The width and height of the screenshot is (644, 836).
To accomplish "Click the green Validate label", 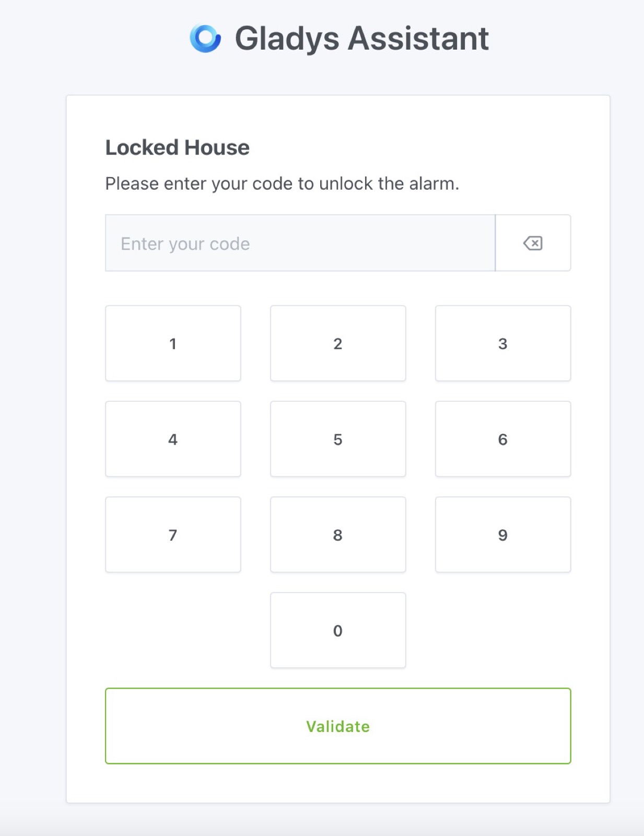I will click(338, 726).
